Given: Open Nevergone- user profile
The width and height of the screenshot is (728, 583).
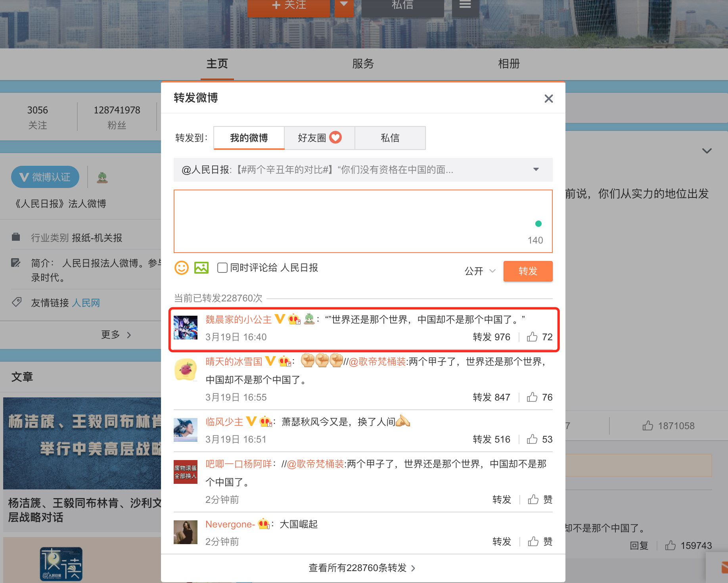Looking at the screenshot, I should 230,524.
